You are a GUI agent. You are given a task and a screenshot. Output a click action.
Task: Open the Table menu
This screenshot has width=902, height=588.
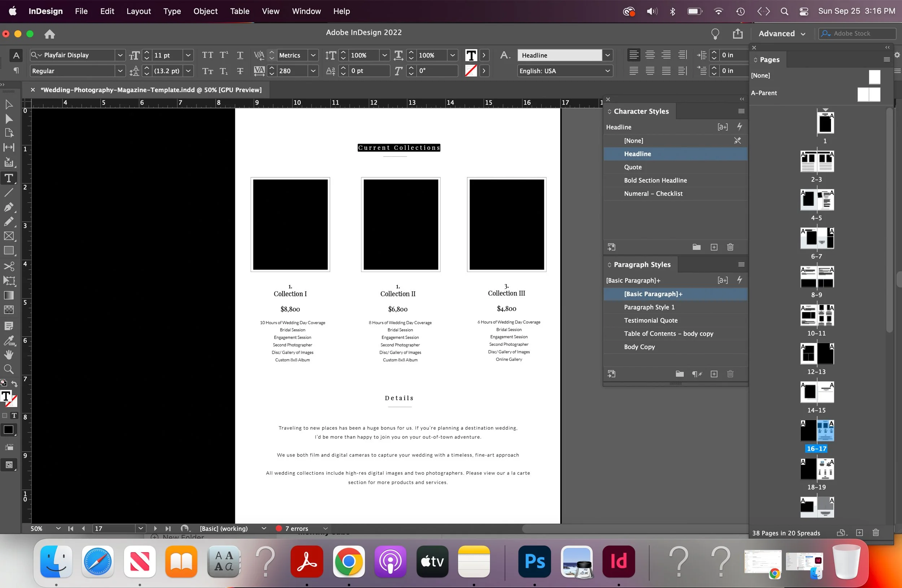(x=240, y=12)
